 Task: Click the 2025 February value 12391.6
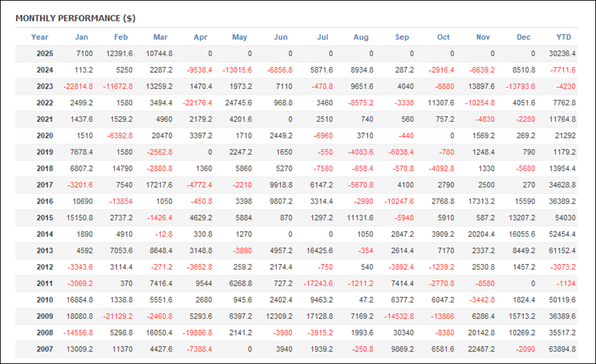119,54
